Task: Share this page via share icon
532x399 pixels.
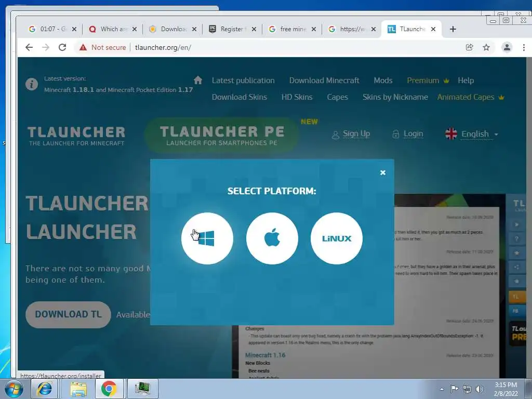Action: (470, 47)
